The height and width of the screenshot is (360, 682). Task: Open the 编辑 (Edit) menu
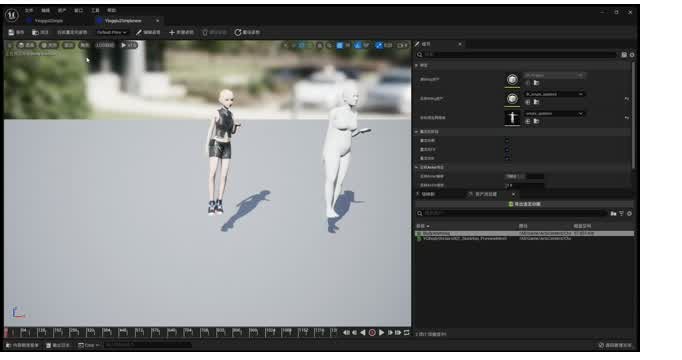(46, 10)
